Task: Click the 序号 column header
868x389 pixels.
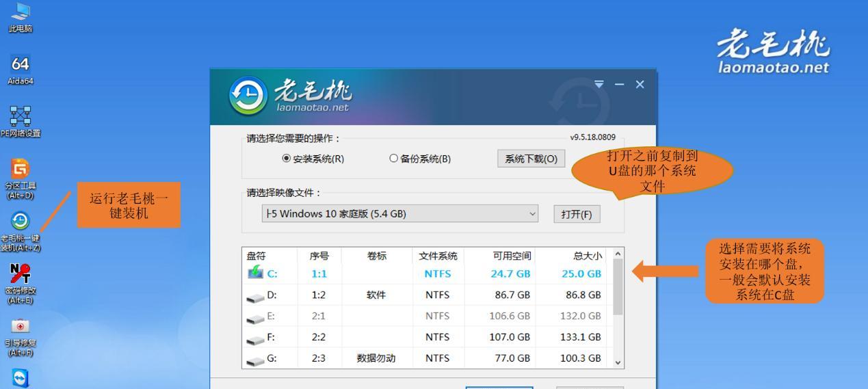Action: pos(319,256)
